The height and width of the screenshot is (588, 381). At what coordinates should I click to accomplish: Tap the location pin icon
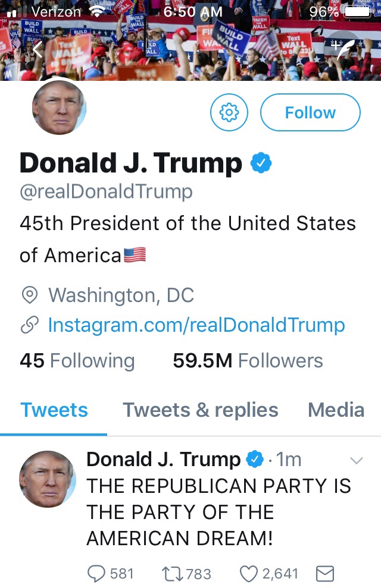click(x=29, y=295)
